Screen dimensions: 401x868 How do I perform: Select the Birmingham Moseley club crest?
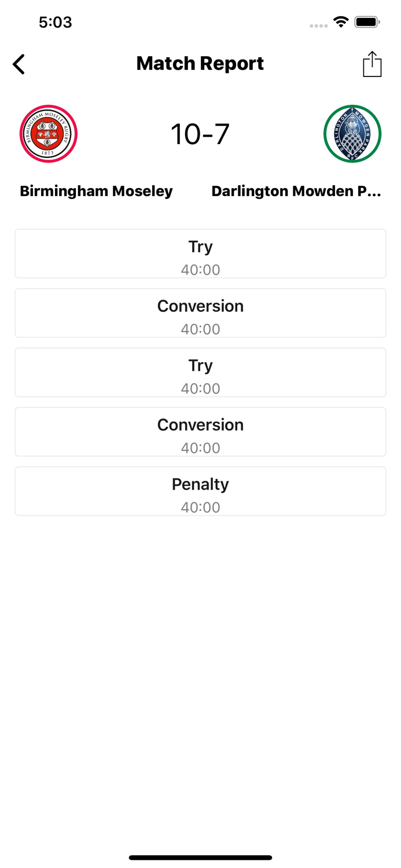(49, 133)
